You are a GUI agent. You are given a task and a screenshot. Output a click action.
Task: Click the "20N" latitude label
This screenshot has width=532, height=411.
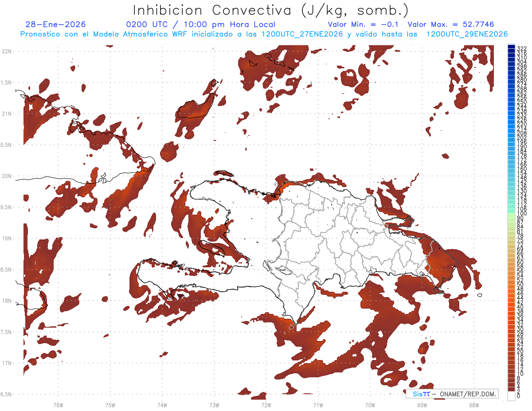pos(6,176)
